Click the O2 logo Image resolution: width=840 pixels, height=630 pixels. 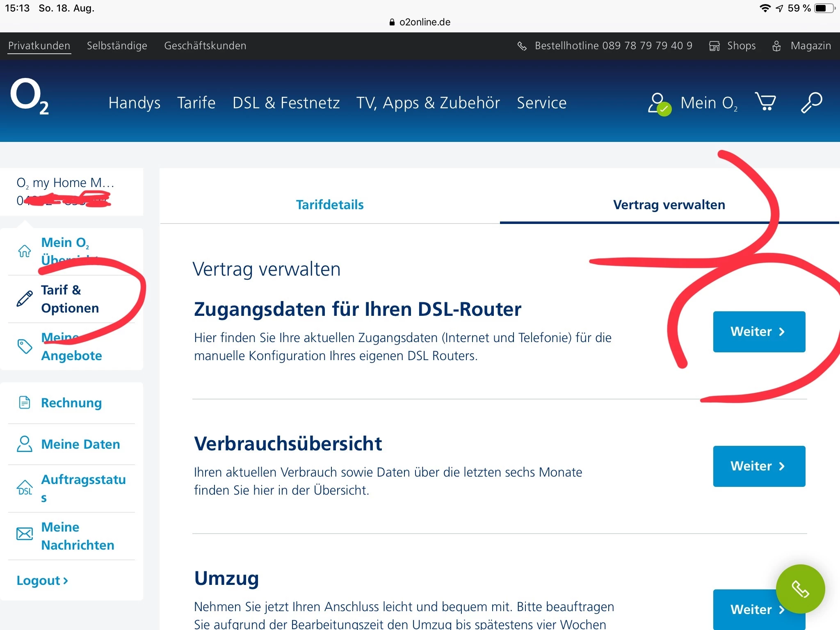coord(30,97)
